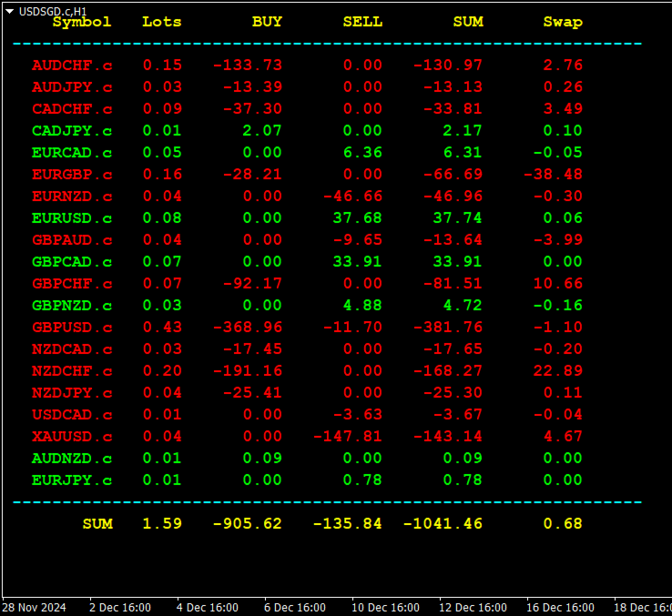
Task: Select the chart title USDSGD.c,H1
Action: pos(53,12)
